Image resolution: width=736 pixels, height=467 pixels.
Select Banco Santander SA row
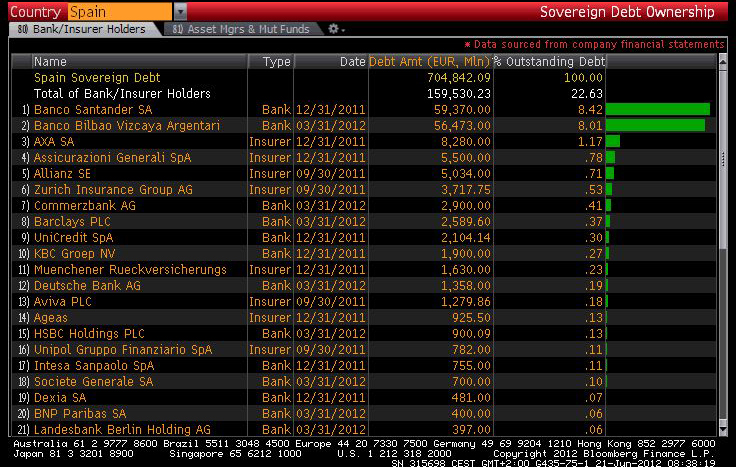tap(93, 109)
